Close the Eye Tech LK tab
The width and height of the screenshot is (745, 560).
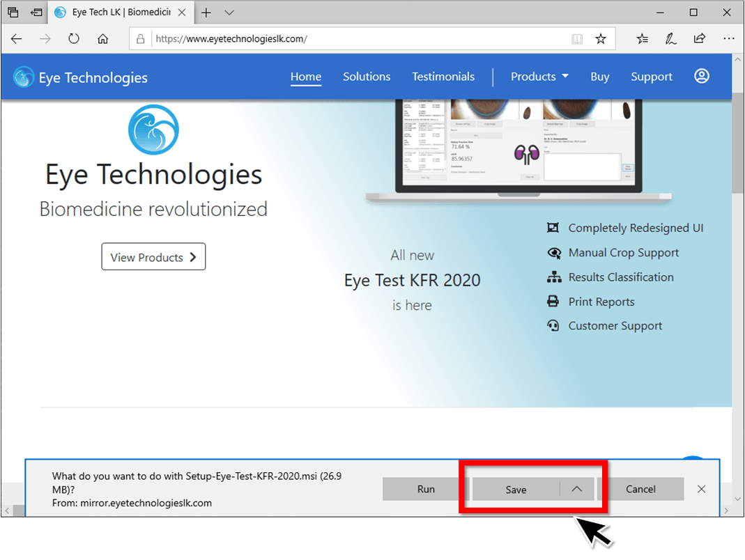coord(182,13)
